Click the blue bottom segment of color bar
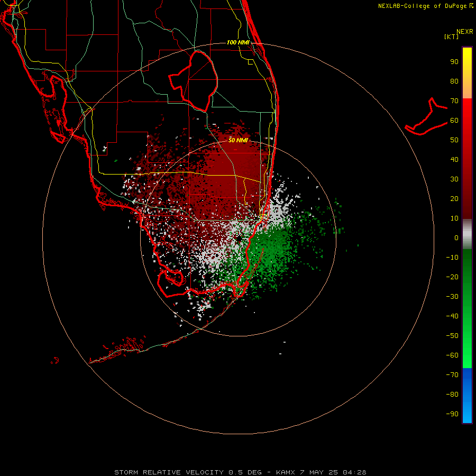 pyautogui.click(x=467, y=395)
